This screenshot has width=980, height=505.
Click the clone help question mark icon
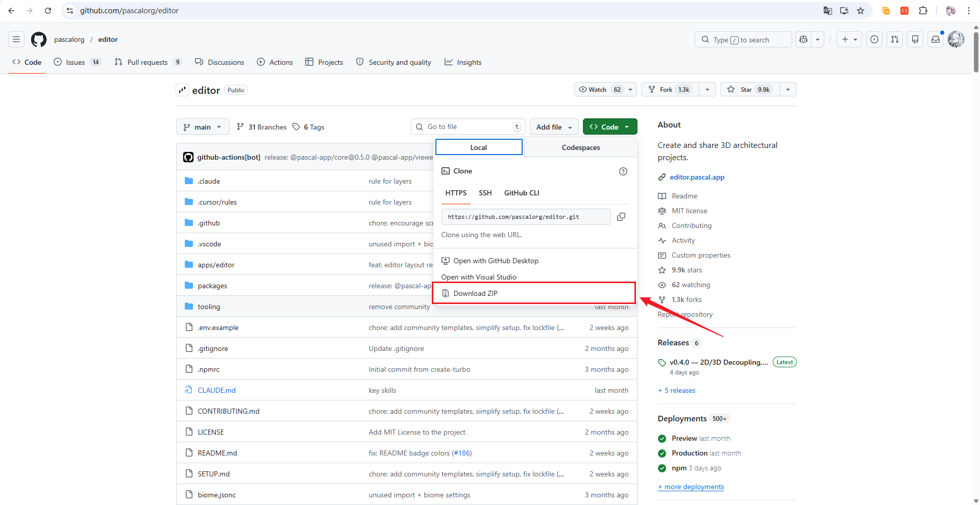click(623, 171)
